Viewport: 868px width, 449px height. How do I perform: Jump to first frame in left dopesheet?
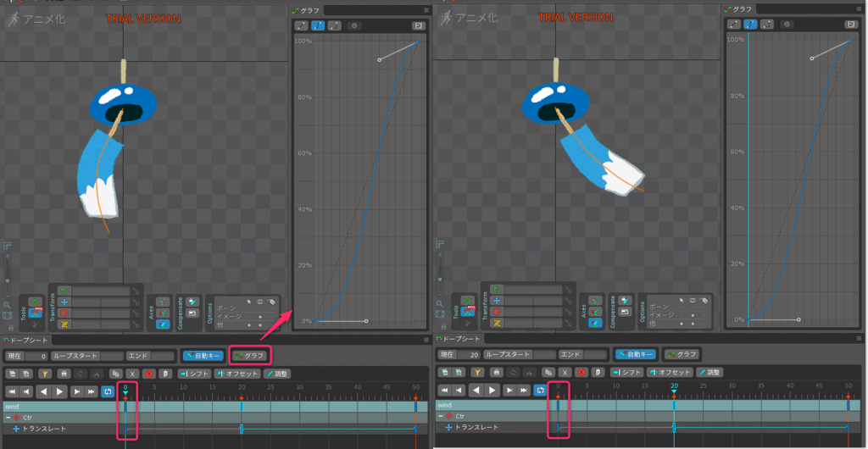click(11, 391)
